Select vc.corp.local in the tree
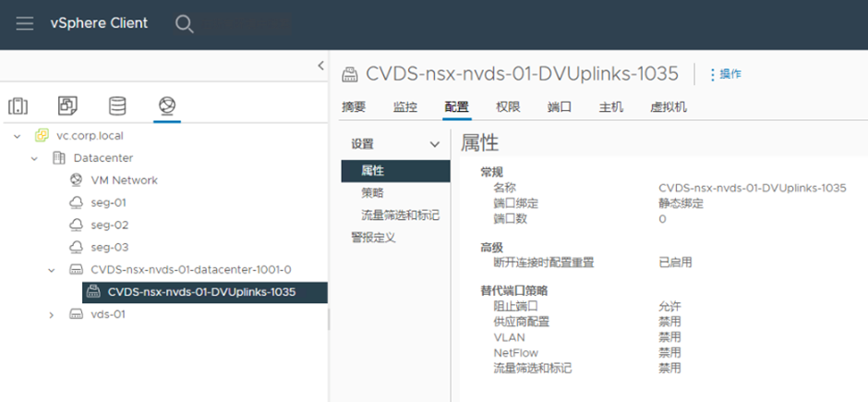This screenshot has width=868, height=402. (90, 136)
